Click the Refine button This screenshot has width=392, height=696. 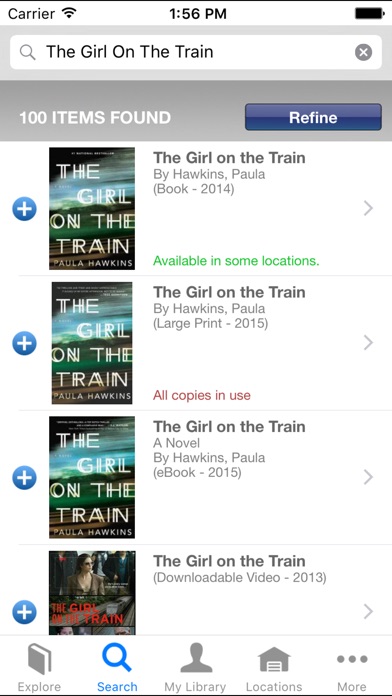(x=313, y=117)
